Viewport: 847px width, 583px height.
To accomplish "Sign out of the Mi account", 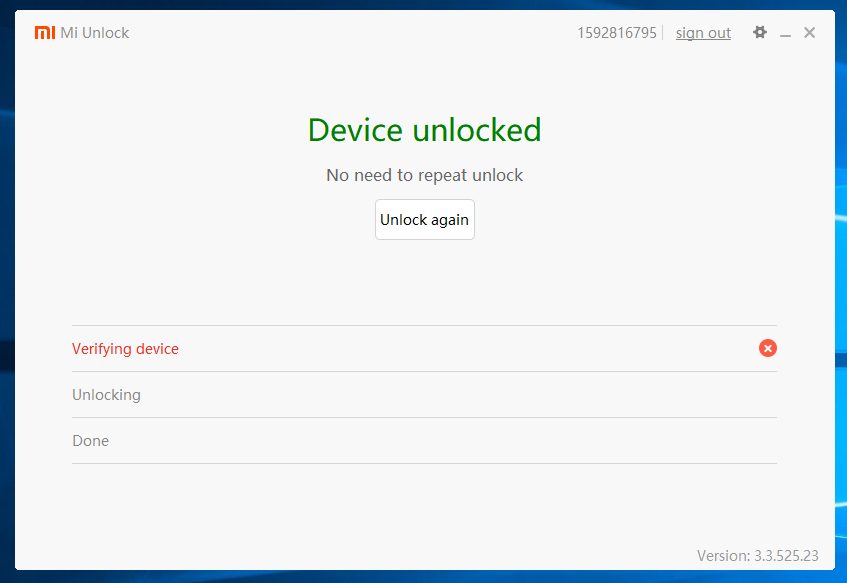I will click(703, 33).
